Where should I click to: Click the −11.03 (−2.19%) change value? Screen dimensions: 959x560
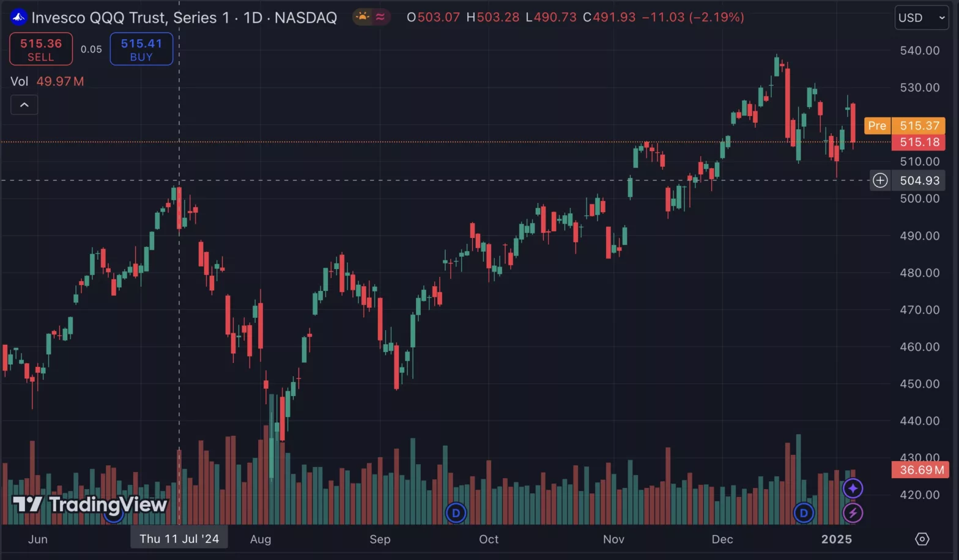coord(693,17)
